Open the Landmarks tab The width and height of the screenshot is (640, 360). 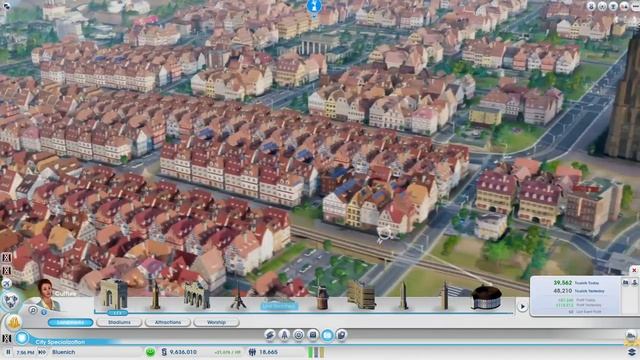pos(70,322)
